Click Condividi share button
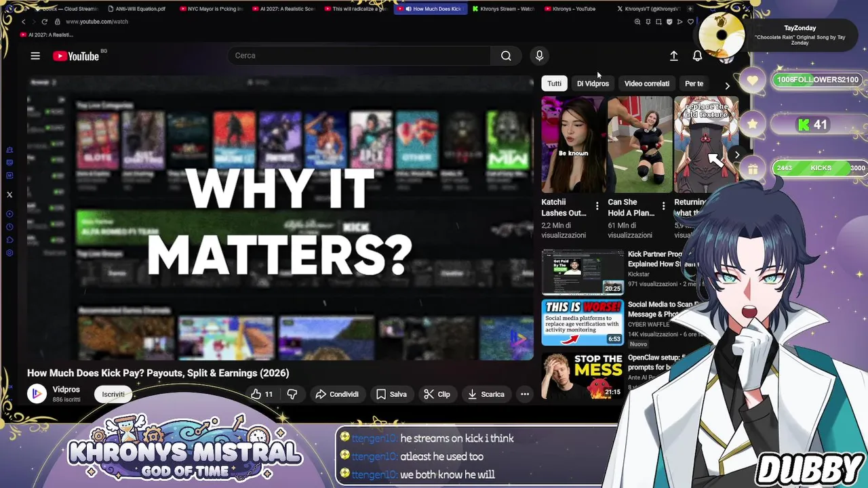 tap(337, 394)
